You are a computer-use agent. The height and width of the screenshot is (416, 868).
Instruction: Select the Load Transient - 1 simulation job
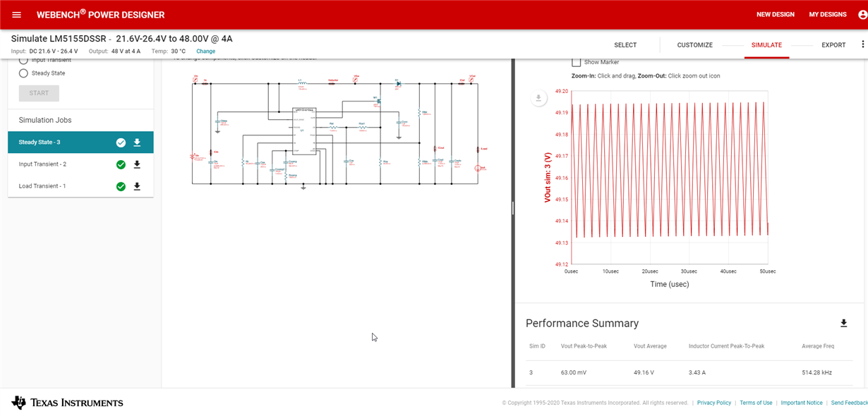click(80, 186)
